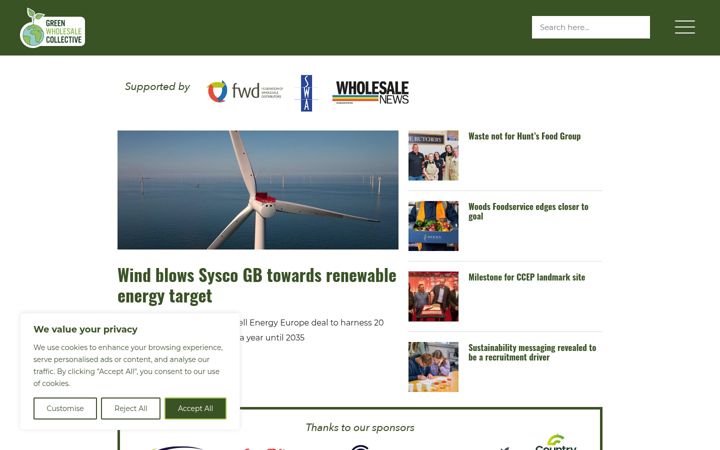Open the SWA supporter logo
Screen dimensions: 720x450
[306, 93]
